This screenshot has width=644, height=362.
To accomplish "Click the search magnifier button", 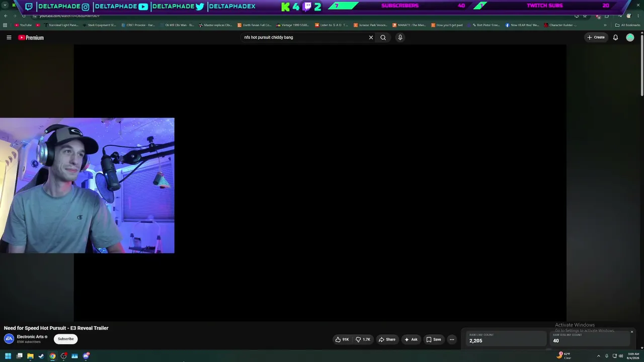I will [383, 37].
